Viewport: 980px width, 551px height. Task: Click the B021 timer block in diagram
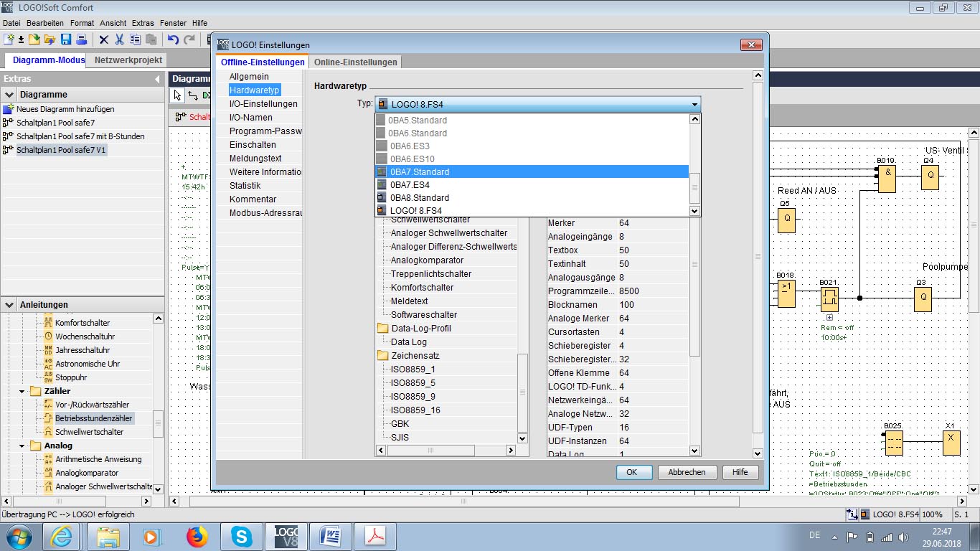coord(829,298)
